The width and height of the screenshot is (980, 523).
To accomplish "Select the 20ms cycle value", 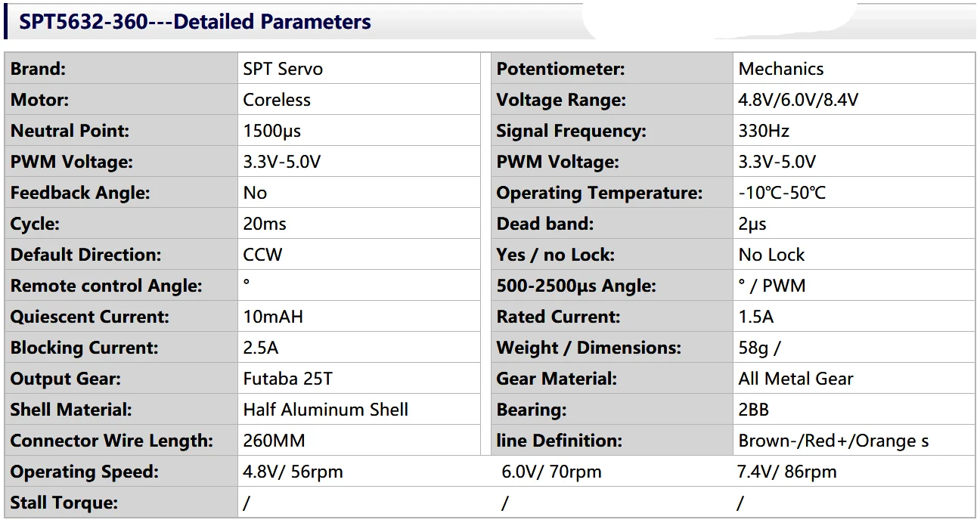I will 265,224.
